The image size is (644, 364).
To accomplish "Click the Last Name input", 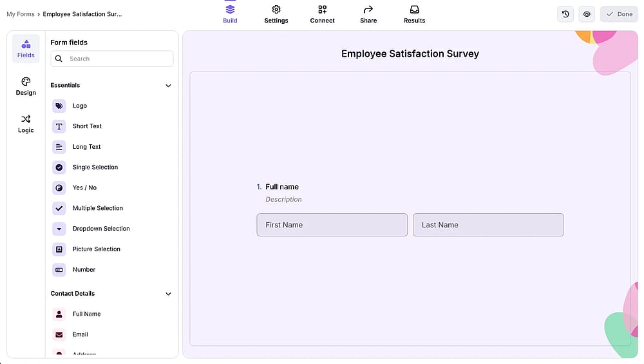I will (488, 225).
